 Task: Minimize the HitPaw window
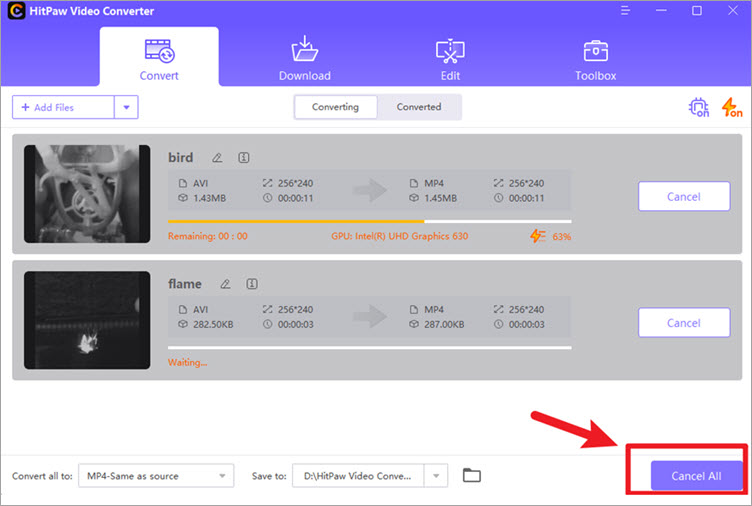click(661, 11)
